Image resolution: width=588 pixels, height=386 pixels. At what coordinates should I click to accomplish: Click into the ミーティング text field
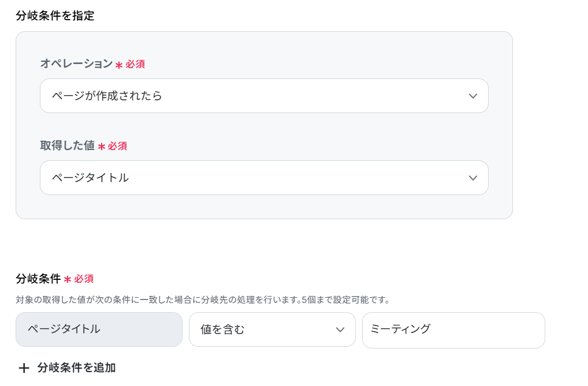click(453, 330)
